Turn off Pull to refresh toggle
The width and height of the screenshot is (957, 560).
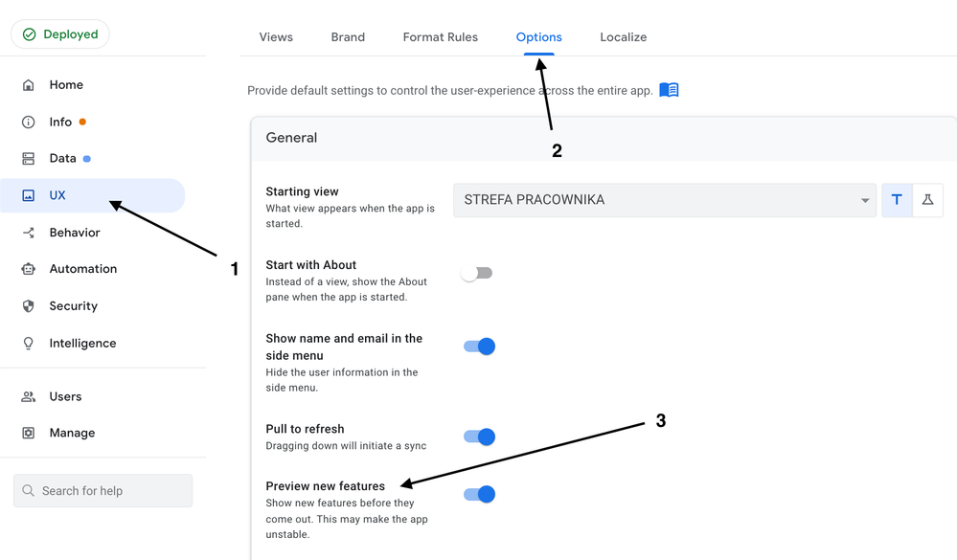[479, 437]
